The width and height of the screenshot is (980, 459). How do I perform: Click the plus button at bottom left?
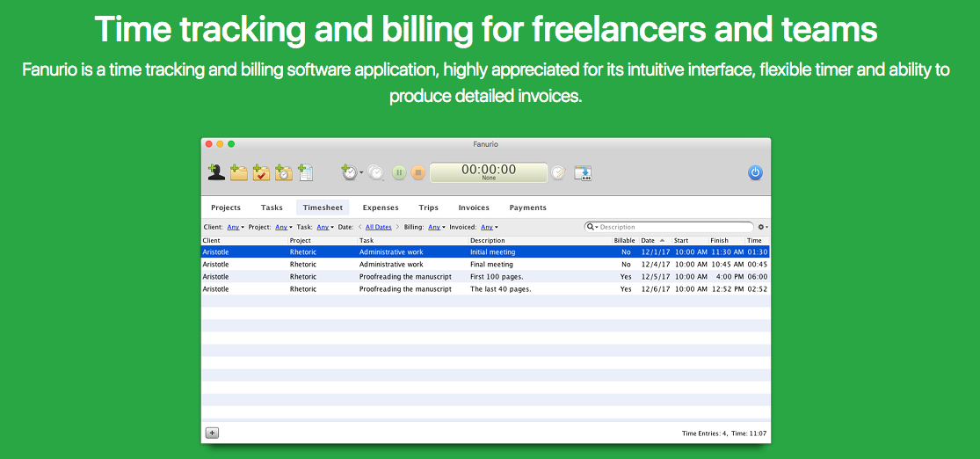pyautogui.click(x=212, y=433)
